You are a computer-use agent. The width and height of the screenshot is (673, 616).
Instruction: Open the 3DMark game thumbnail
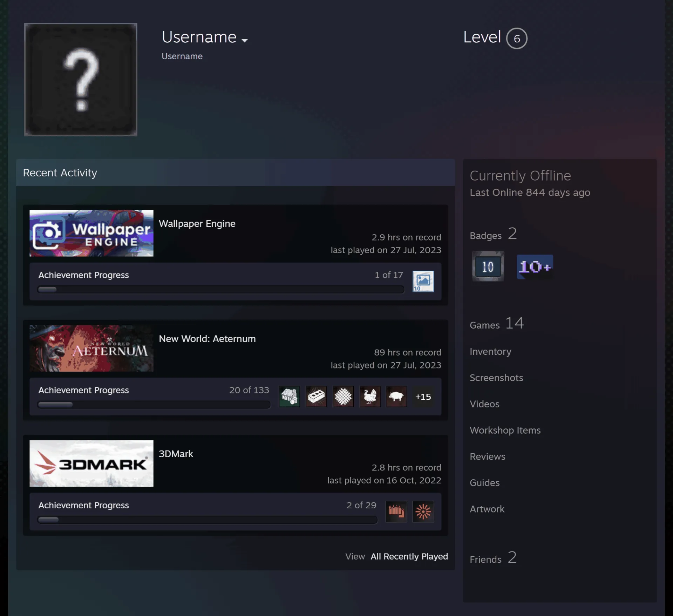point(91,463)
